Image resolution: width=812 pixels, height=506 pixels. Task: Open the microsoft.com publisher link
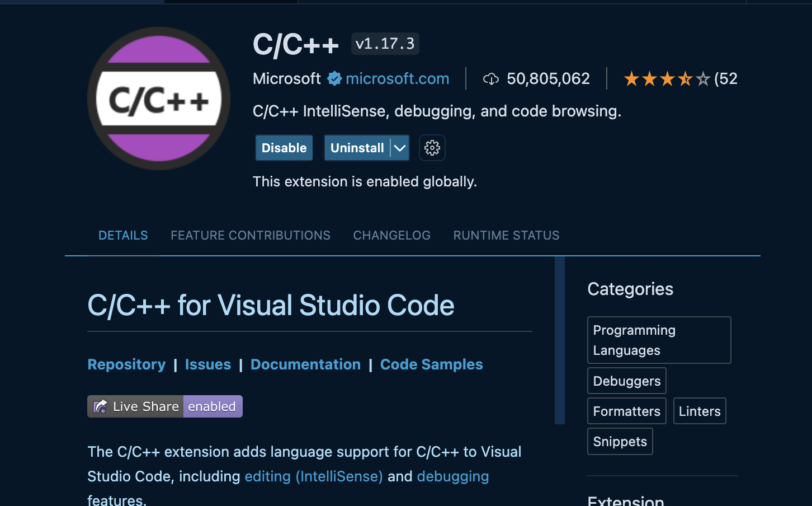[x=398, y=78]
